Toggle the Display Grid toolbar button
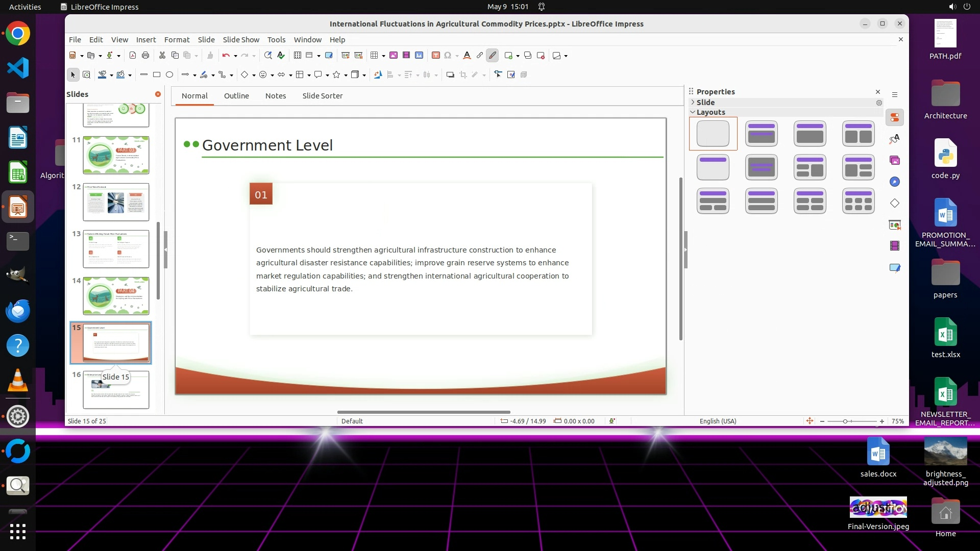This screenshot has height=551, width=980. [x=298, y=56]
